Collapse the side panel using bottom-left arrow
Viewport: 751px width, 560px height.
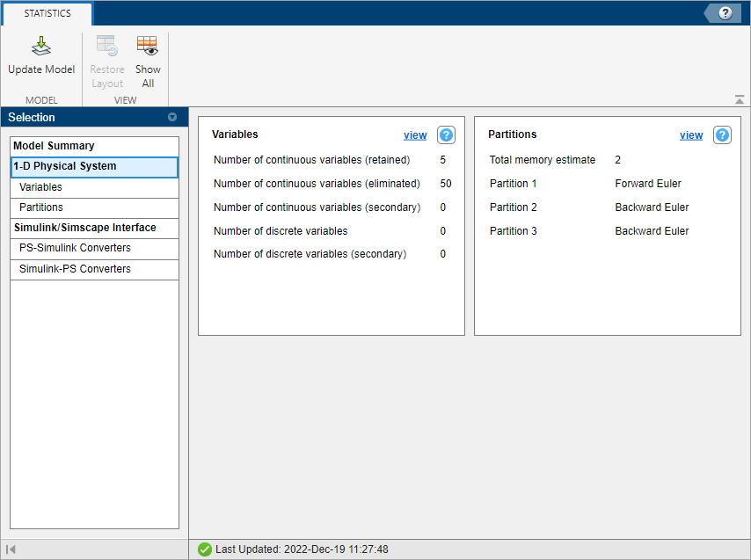coord(11,549)
